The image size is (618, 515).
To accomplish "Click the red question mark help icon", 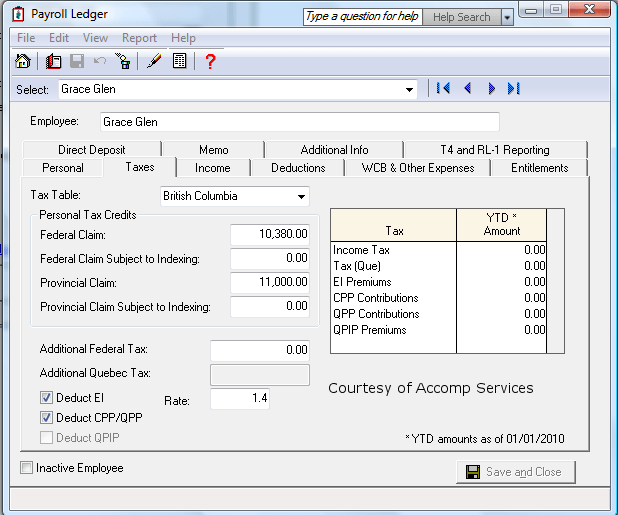I will (x=210, y=61).
